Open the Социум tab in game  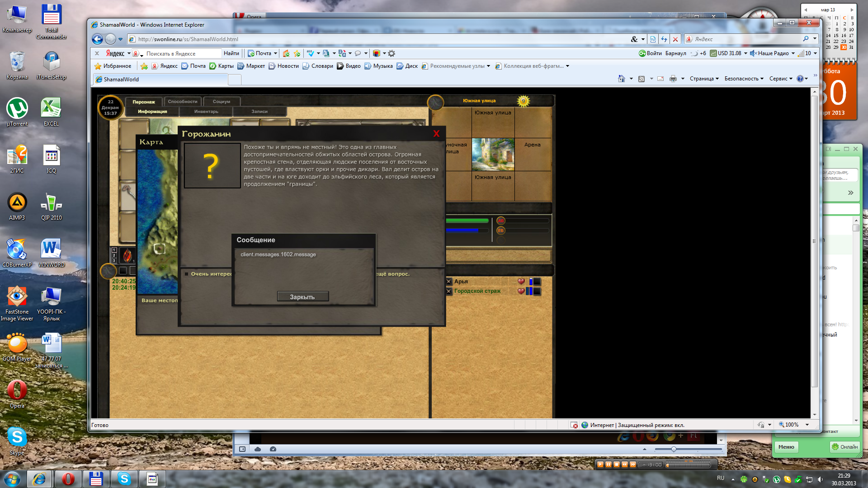[x=222, y=102]
